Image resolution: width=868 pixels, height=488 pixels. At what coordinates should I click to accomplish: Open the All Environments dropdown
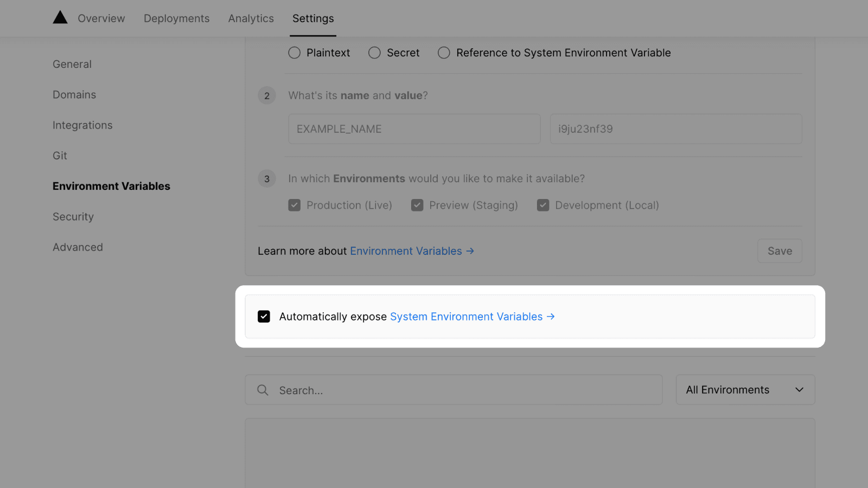click(745, 390)
